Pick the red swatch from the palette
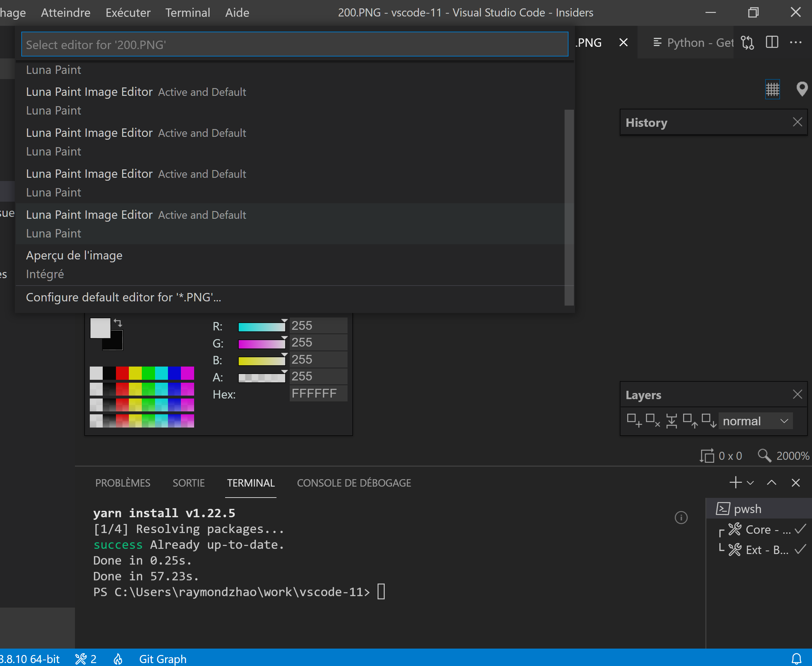812x666 pixels. pos(122,372)
